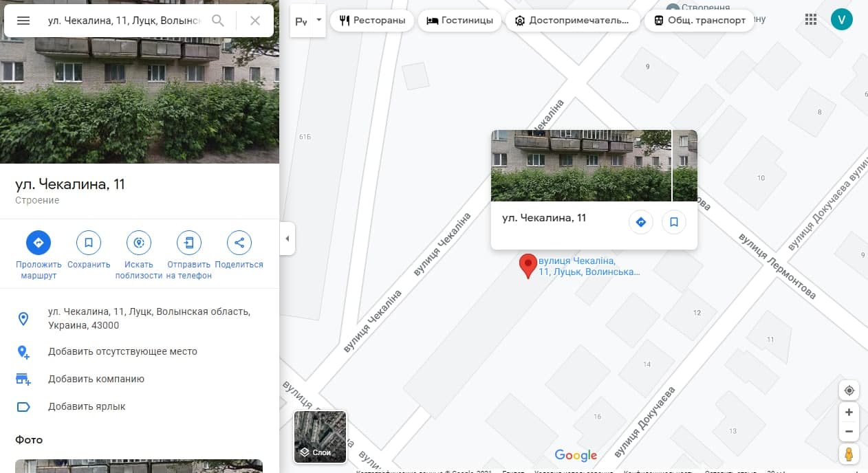
Task: Click Add your business link
Action: point(96,379)
